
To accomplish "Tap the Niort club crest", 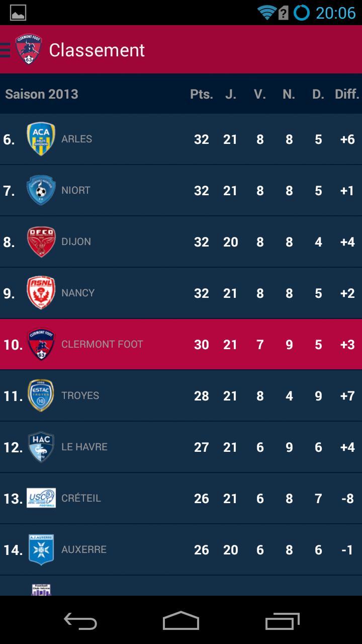I will pos(41,190).
